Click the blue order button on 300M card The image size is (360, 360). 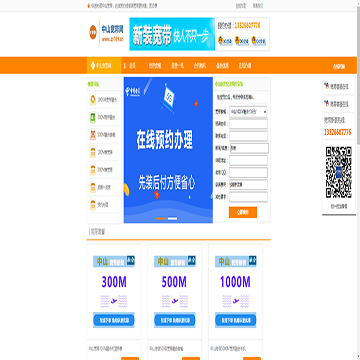[x=114, y=320]
